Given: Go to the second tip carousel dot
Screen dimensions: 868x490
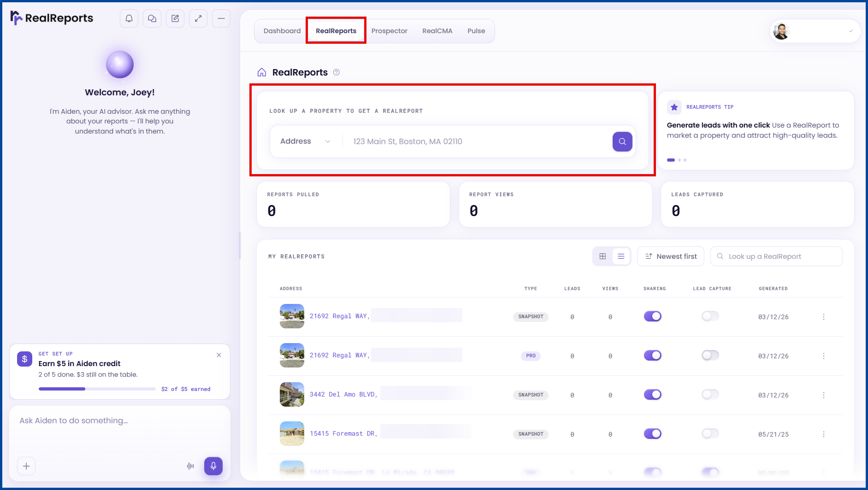Looking at the screenshot, I should [x=679, y=160].
